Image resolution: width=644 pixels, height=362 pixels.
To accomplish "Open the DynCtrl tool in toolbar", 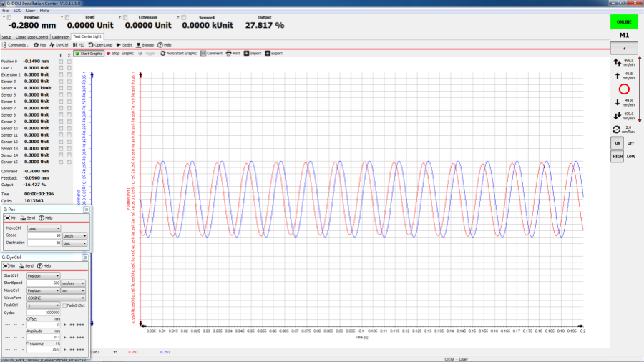I will click(59, 45).
